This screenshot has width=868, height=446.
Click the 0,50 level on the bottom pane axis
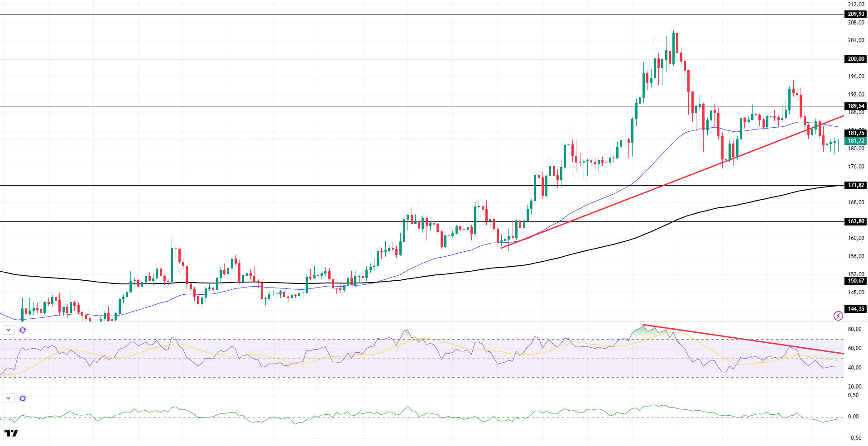[853, 395]
